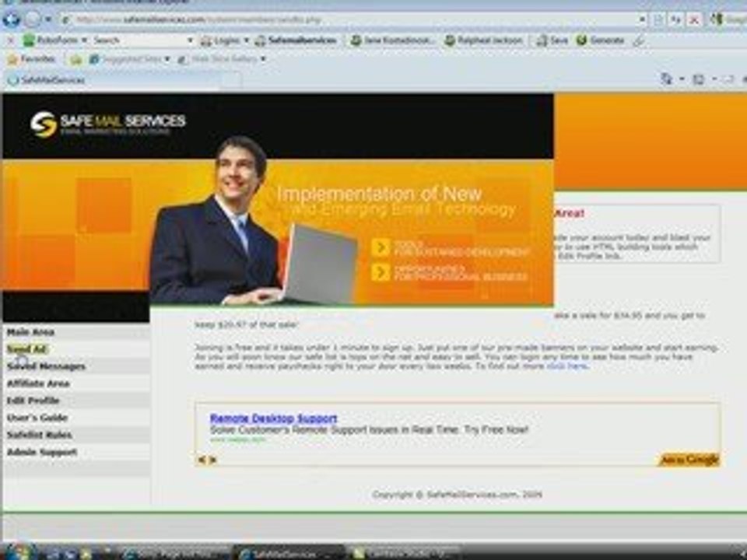The width and height of the screenshot is (747, 560).
Task: Click the Add to Favorites Bar icon
Action: tap(75, 60)
